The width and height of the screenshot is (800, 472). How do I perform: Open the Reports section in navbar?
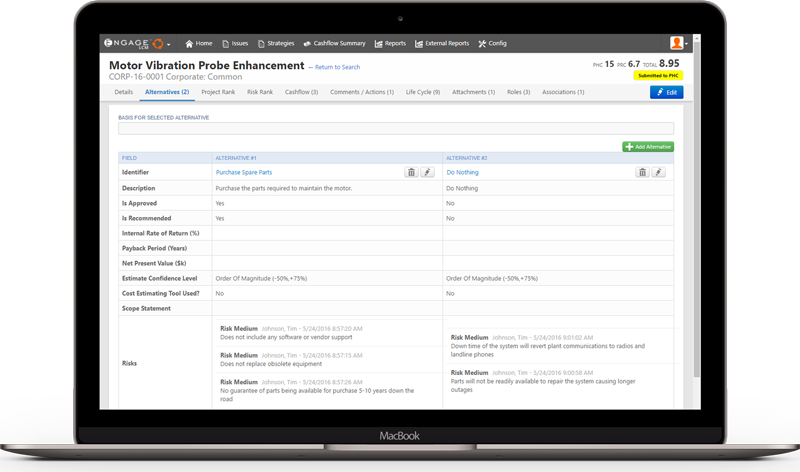pos(390,44)
